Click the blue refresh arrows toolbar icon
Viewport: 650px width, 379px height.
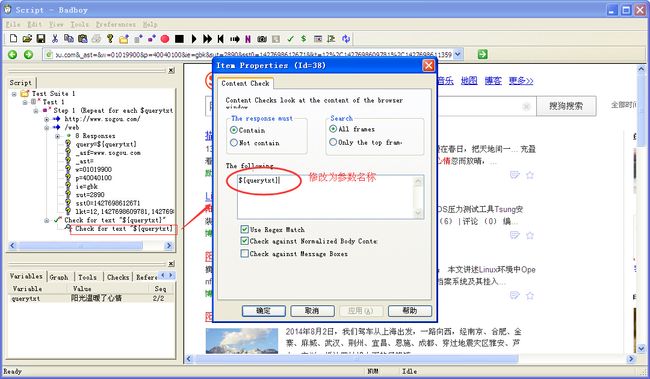click(346, 39)
